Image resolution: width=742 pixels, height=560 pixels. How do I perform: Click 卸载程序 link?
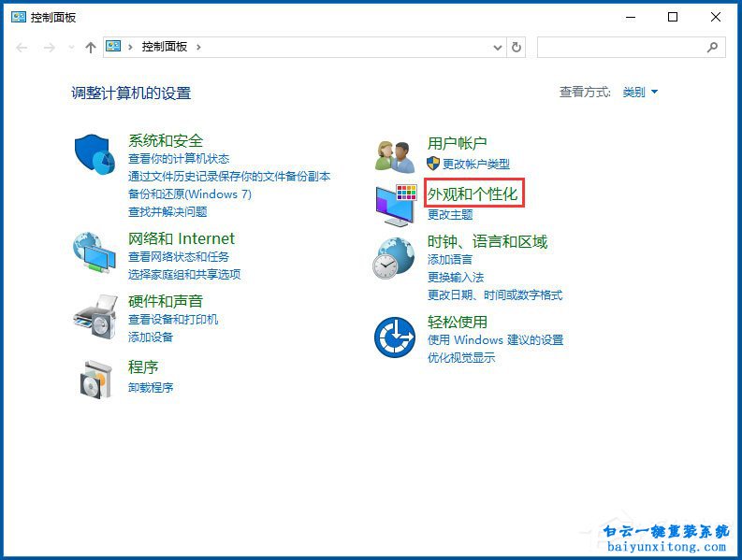point(151,388)
